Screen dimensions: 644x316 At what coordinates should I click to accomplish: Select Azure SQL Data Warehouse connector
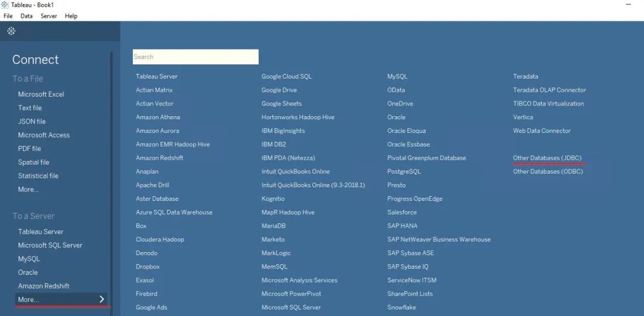tap(174, 212)
